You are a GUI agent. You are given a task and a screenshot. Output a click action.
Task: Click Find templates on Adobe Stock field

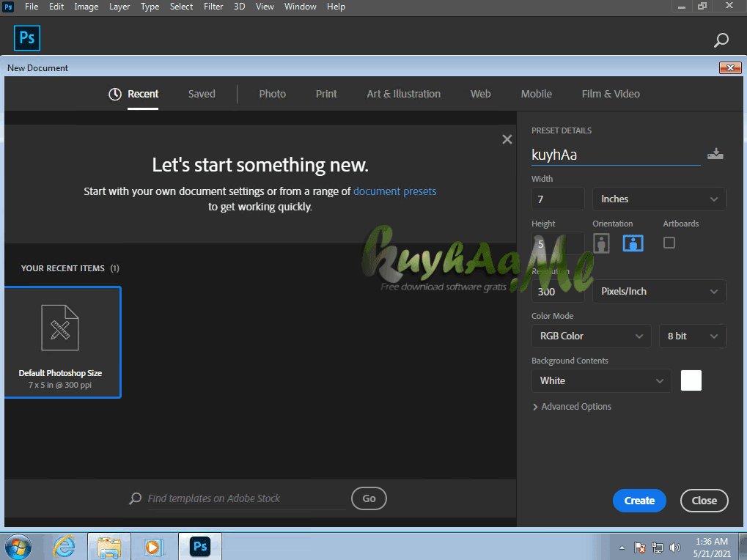(247, 498)
